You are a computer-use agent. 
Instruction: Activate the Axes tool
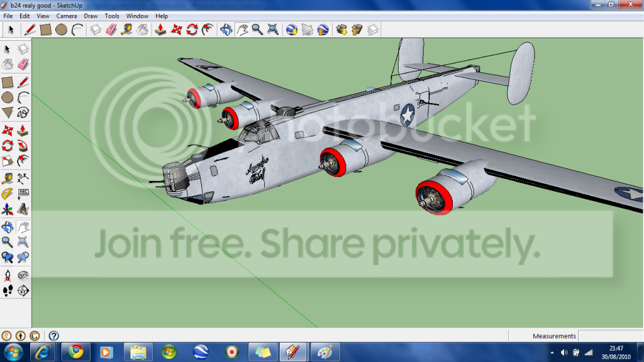click(x=8, y=210)
